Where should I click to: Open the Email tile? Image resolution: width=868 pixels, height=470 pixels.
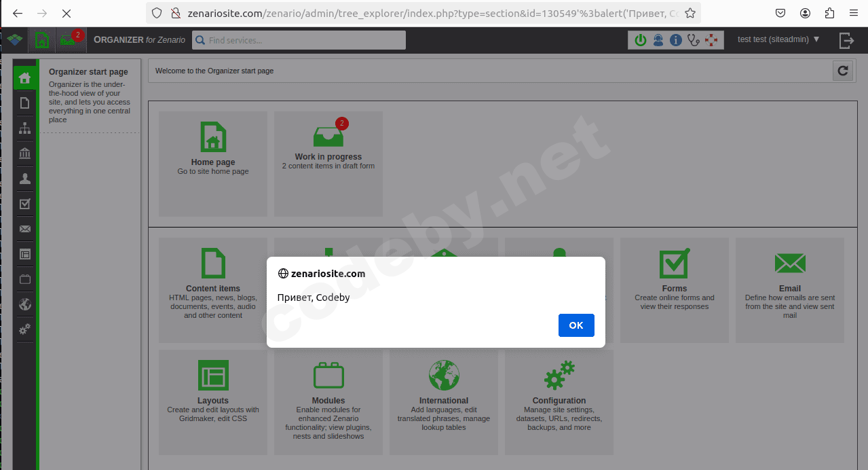[790, 290]
